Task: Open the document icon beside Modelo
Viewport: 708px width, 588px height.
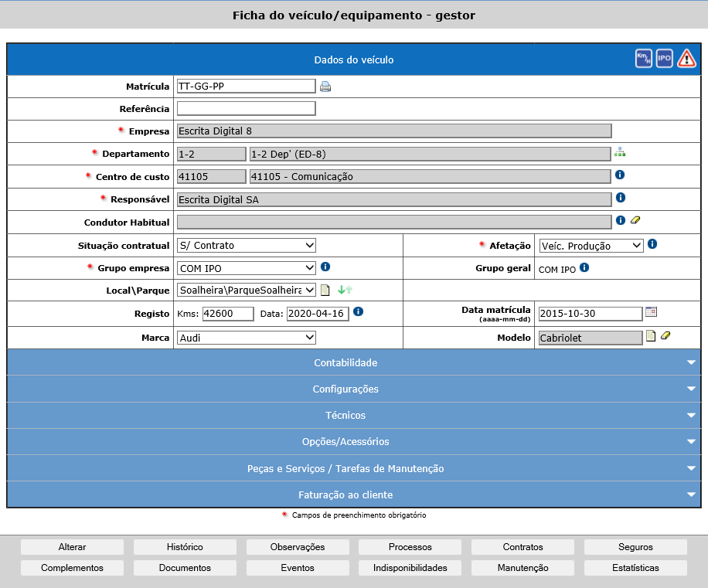Action: tap(651, 336)
